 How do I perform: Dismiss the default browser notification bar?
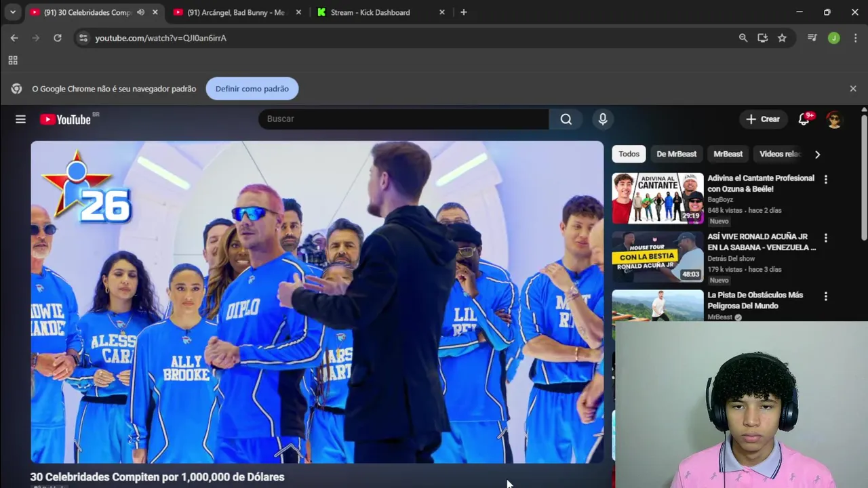tap(853, 89)
